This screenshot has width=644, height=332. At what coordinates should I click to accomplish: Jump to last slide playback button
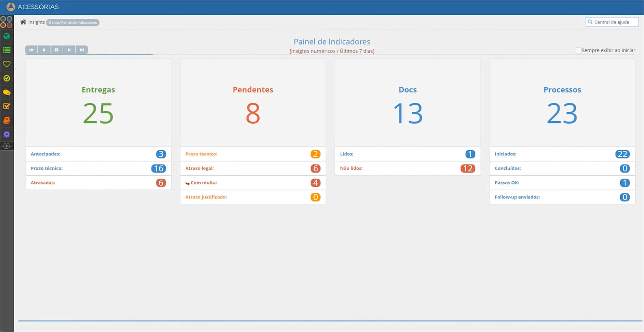click(82, 50)
